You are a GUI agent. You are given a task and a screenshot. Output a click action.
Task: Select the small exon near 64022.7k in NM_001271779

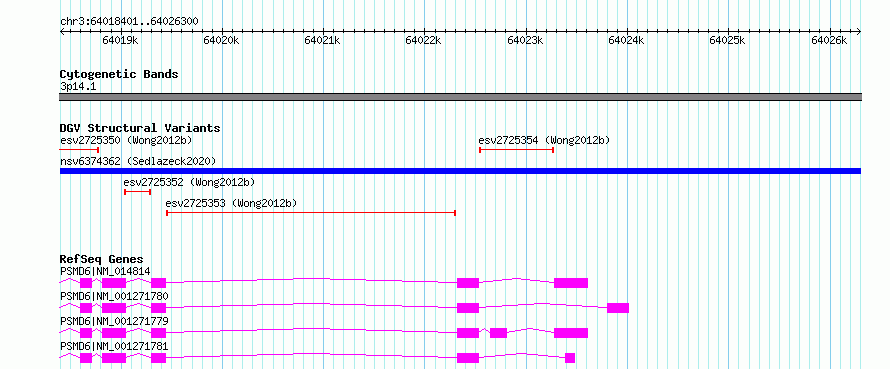[498, 333]
